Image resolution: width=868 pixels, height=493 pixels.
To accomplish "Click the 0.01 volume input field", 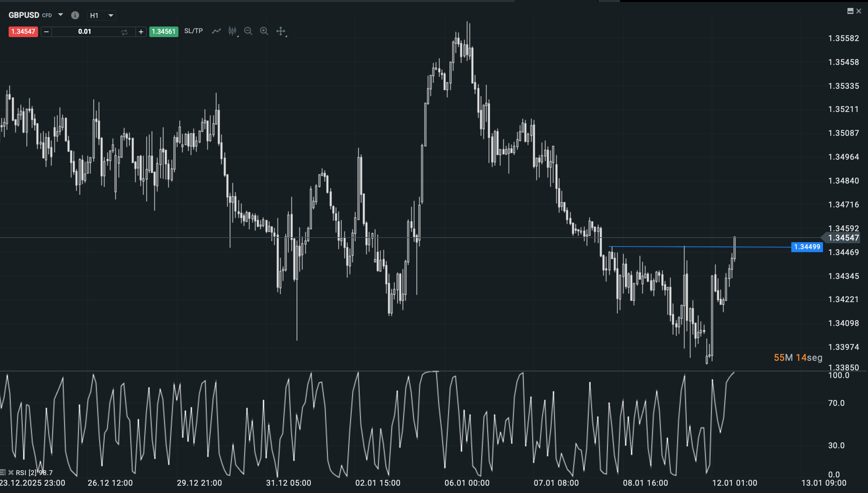I will (x=84, y=31).
